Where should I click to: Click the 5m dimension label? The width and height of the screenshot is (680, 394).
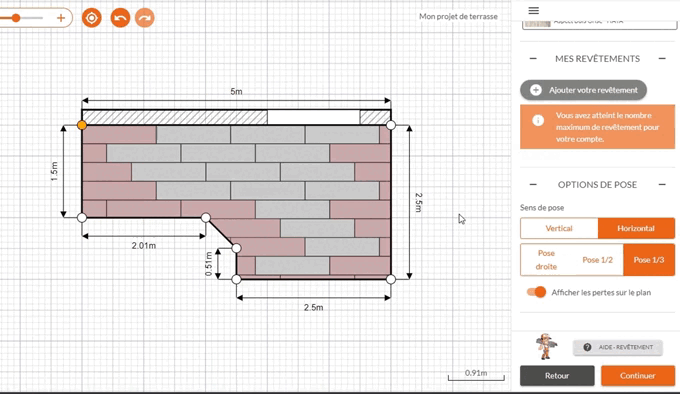(x=236, y=91)
